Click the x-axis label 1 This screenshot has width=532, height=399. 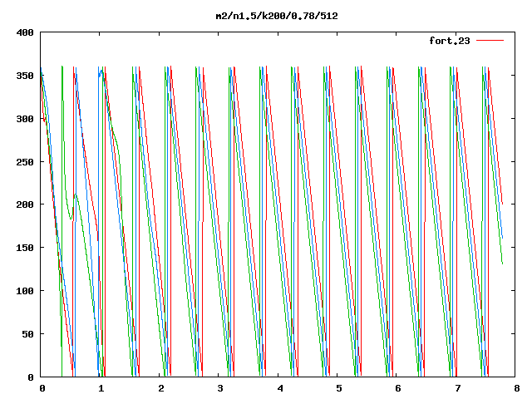coord(101,388)
